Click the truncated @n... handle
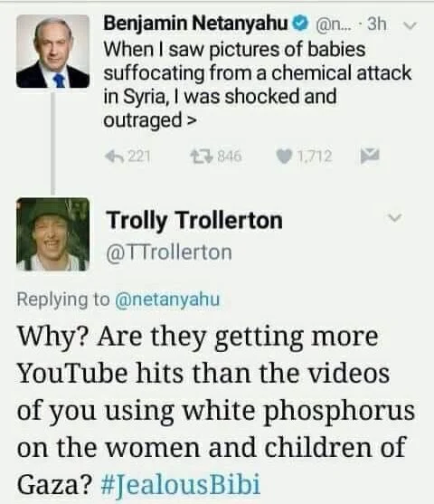 335,24
